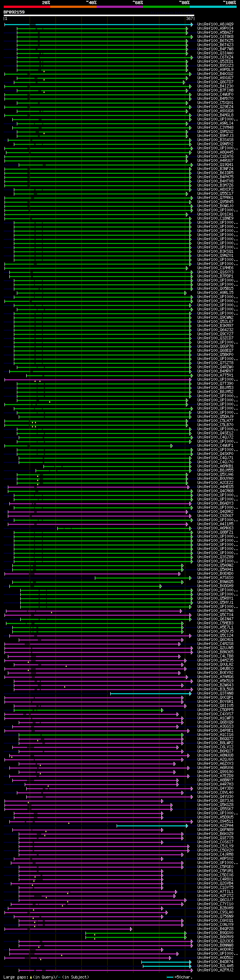Click hit UniRef100_B4KXU2
Viewport: 240px width, 980px height.
click(x=215, y=74)
